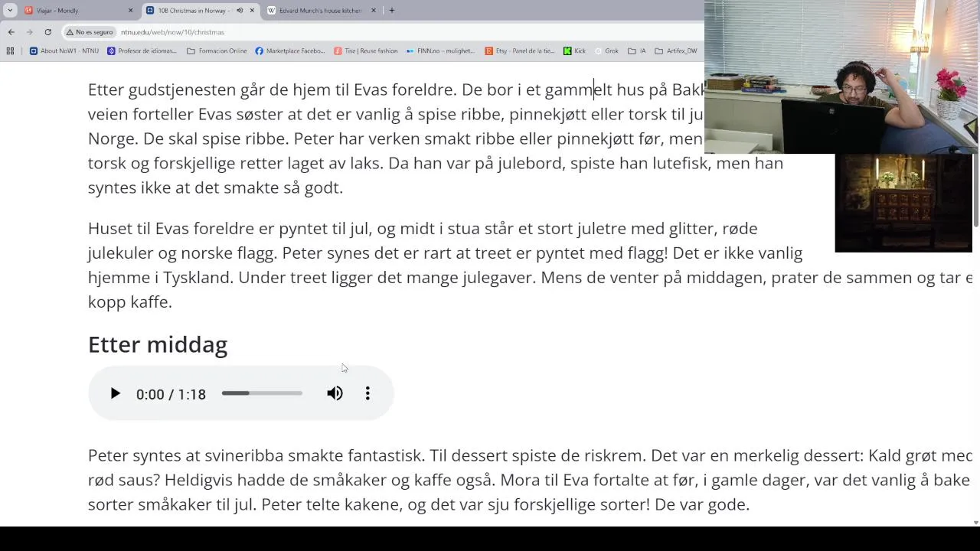Open Etsy Panel bookmark

pos(520,51)
